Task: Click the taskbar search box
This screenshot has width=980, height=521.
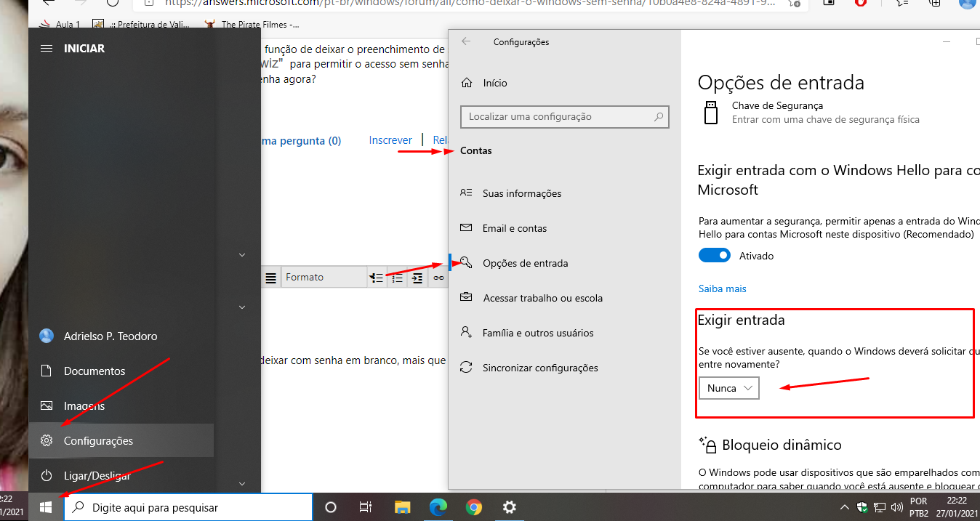Action: 188,507
